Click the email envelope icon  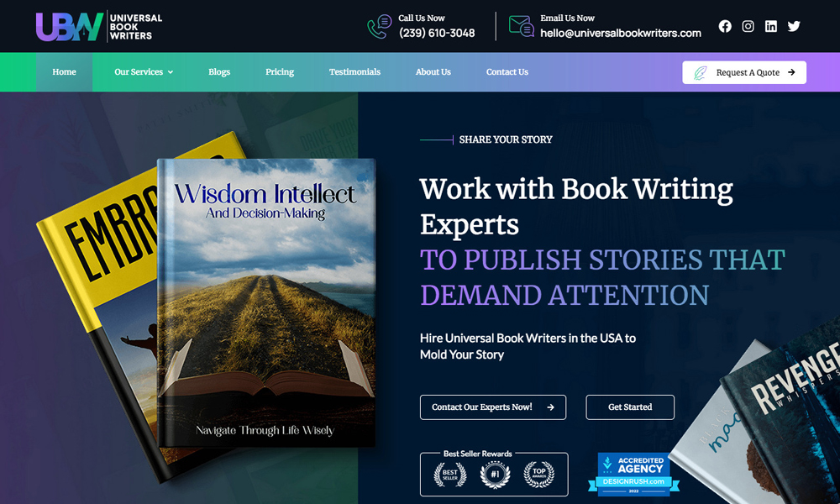[x=521, y=26]
